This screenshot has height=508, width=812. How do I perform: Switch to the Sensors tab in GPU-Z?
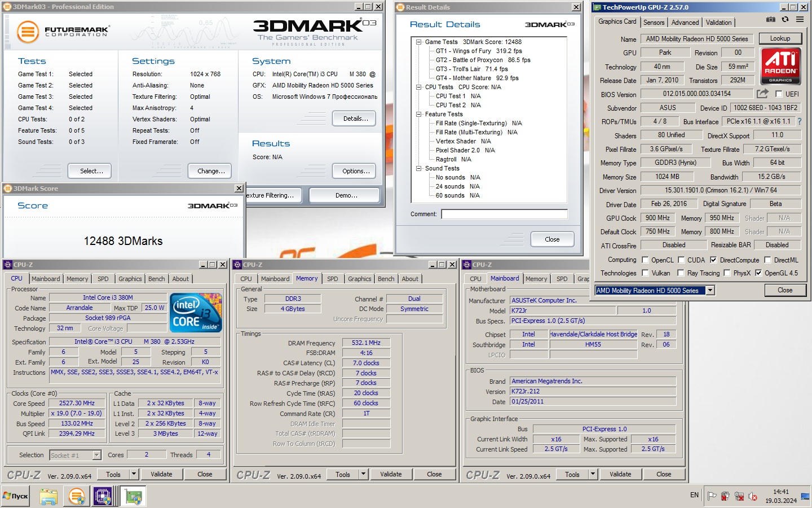coord(654,23)
